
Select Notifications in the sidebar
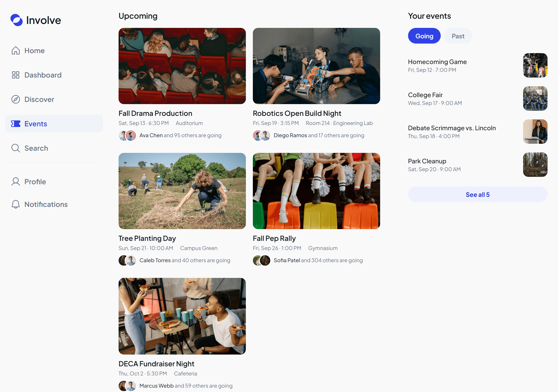click(54, 204)
